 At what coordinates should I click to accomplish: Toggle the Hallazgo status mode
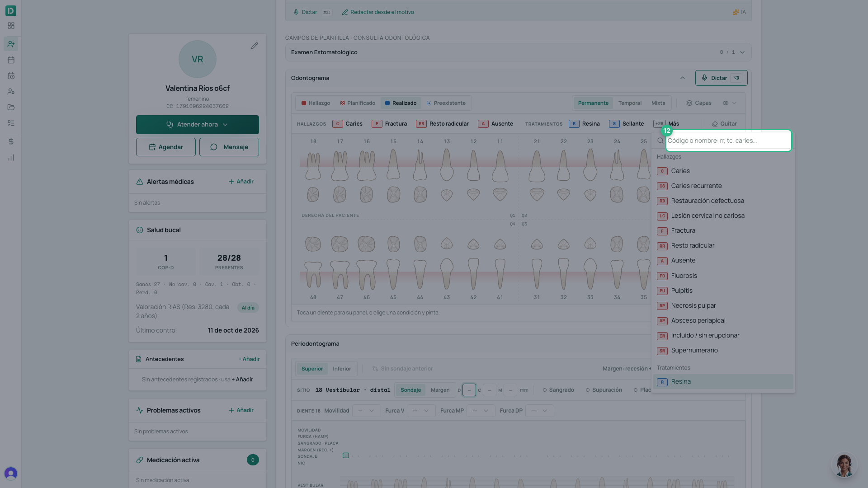(316, 103)
